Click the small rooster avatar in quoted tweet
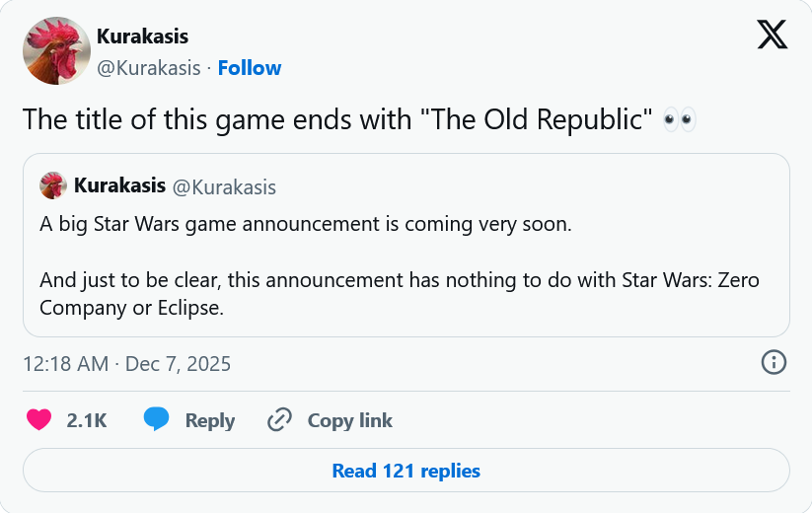This screenshot has height=513, width=812. point(52,185)
